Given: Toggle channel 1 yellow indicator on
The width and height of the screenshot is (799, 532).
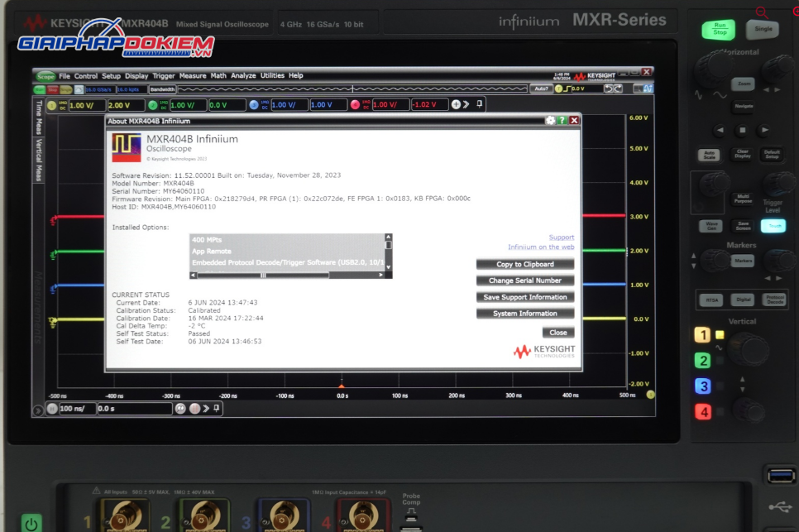Looking at the screenshot, I should (x=51, y=105).
